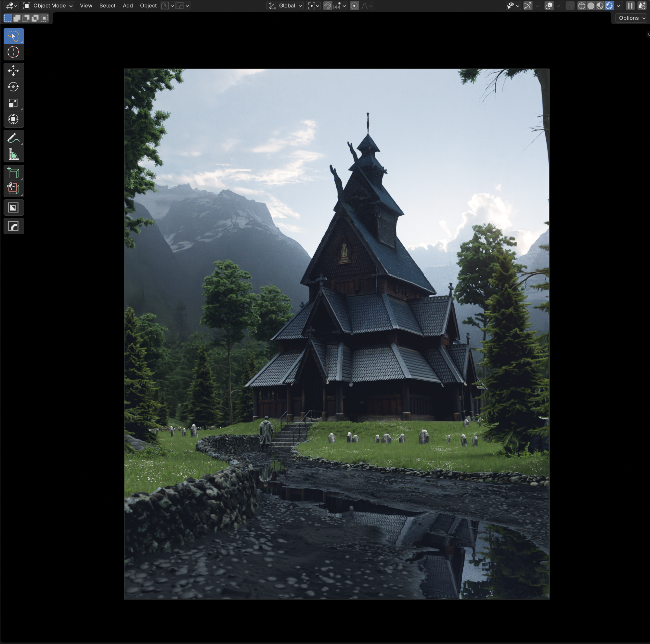Open the editor type dropdown
This screenshot has width=650, height=644.
coord(11,6)
